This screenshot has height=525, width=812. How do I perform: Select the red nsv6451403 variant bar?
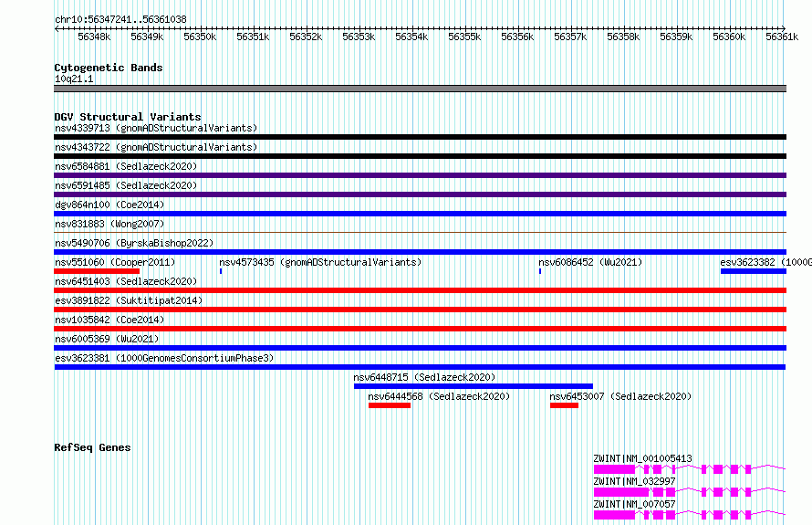(x=421, y=290)
